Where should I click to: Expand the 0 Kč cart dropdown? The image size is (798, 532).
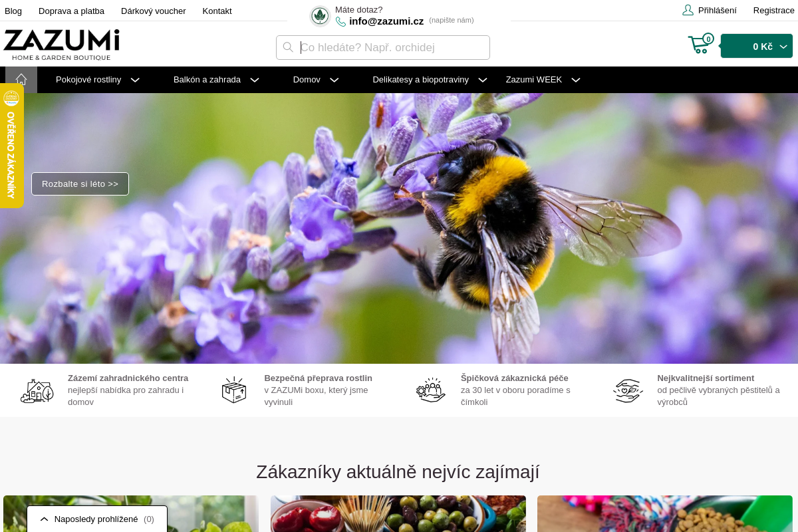pyautogui.click(x=757, y=46)
